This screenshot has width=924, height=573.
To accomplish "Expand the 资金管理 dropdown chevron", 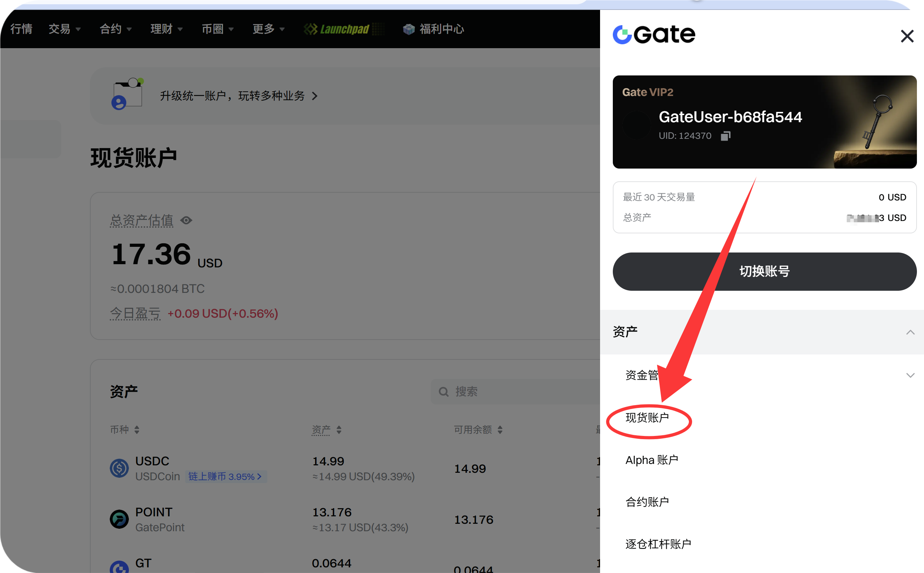I will point(910,375).
